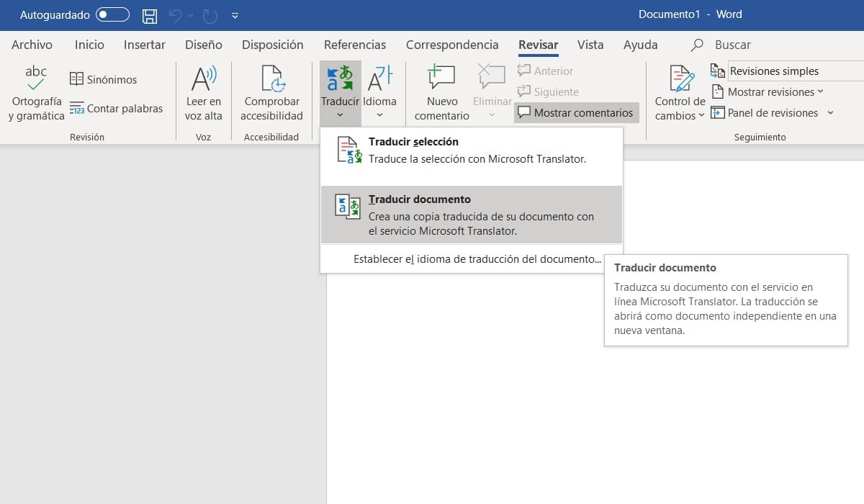Expand the Eliminar dropdown arrow
This screenshot has height=504, width=864.
point(492,114)
